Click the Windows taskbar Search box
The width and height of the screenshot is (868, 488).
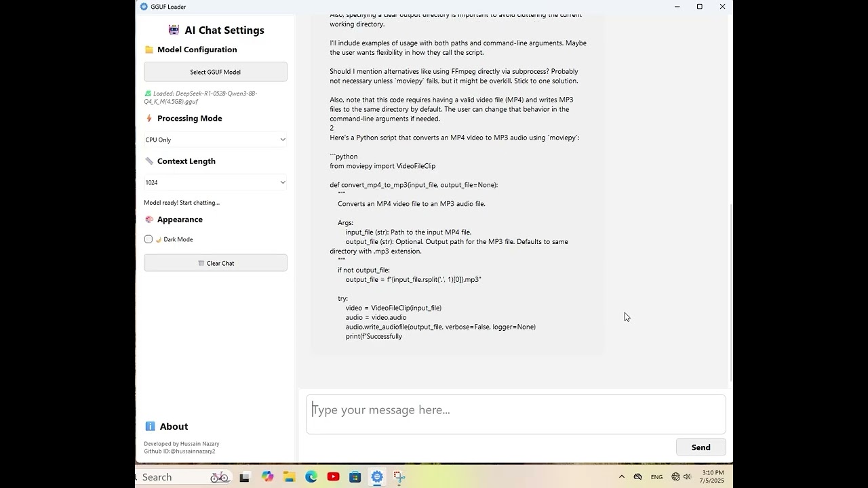click(184, 477)
